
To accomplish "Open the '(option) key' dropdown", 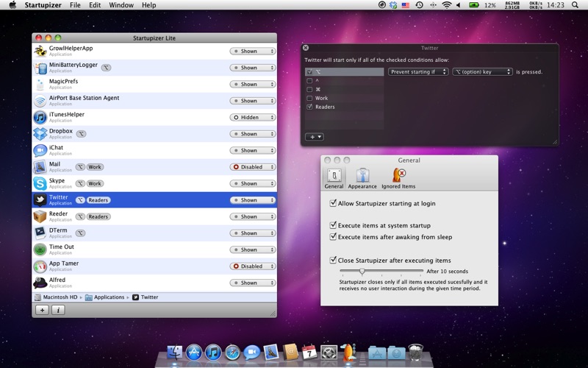I will pyautogui.click(x=482, y=71).
